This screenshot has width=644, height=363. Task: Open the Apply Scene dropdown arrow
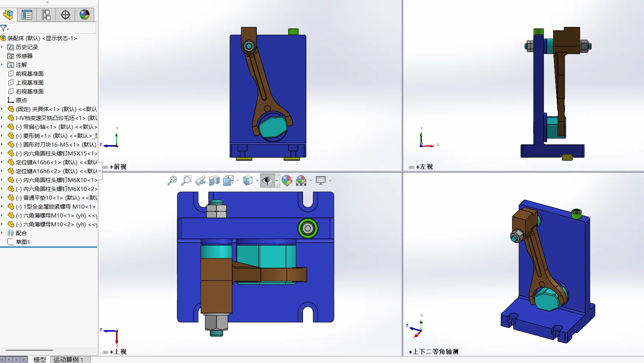click(310, 181)
